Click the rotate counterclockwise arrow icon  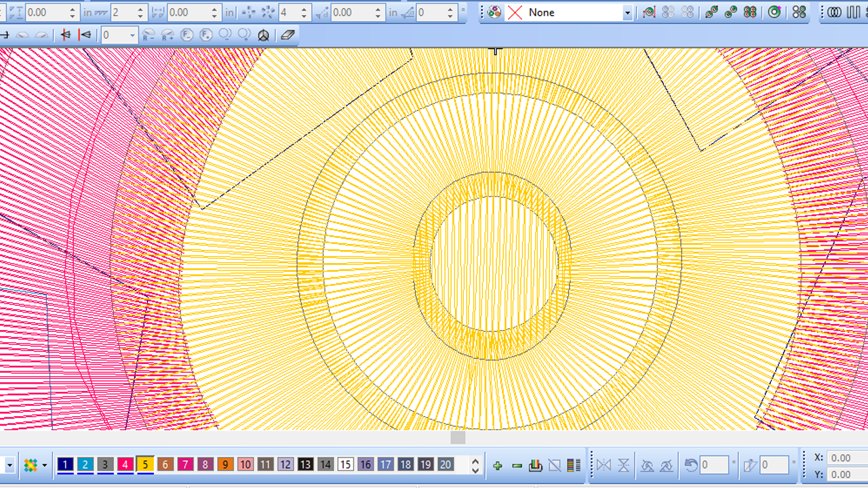click(x=691, y=465)
